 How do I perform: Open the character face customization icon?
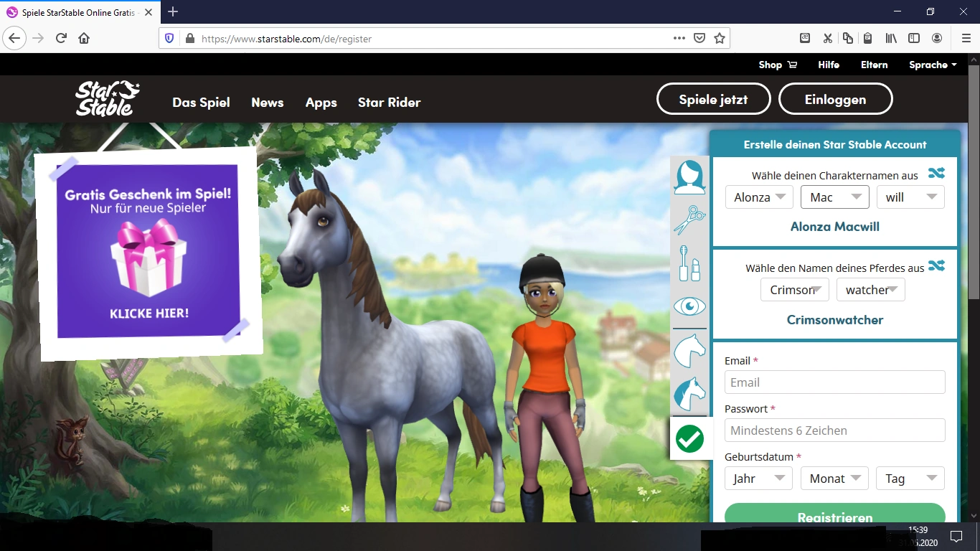click(x=689, y=176)
